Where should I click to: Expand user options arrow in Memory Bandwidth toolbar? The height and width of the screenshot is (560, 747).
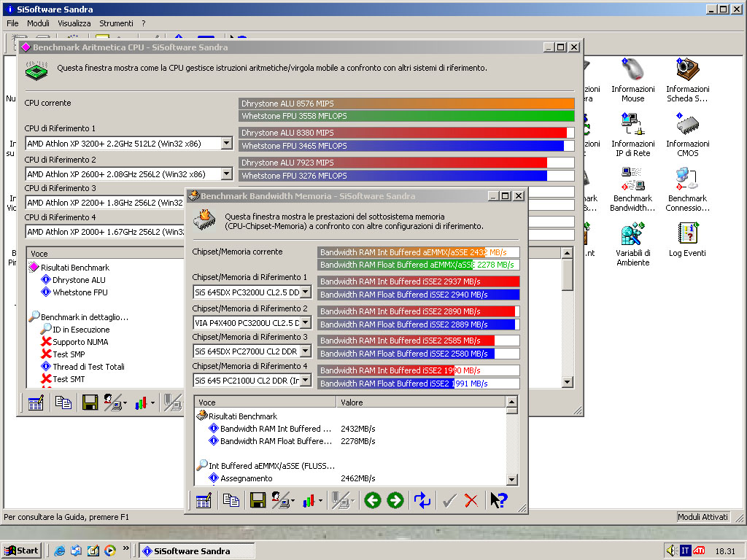tap(292, 500)
